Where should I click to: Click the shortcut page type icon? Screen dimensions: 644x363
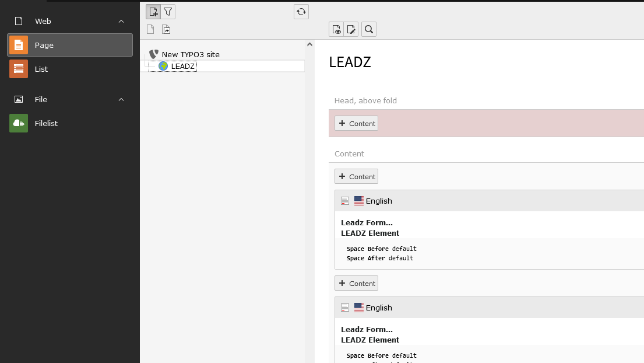click(x=166, y=30)
